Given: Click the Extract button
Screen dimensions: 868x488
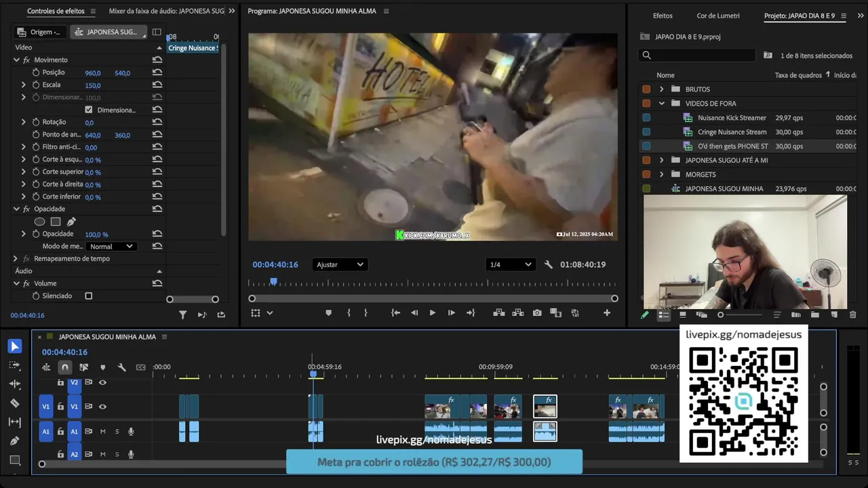Looking at the screenshot, I should [518, 313].
